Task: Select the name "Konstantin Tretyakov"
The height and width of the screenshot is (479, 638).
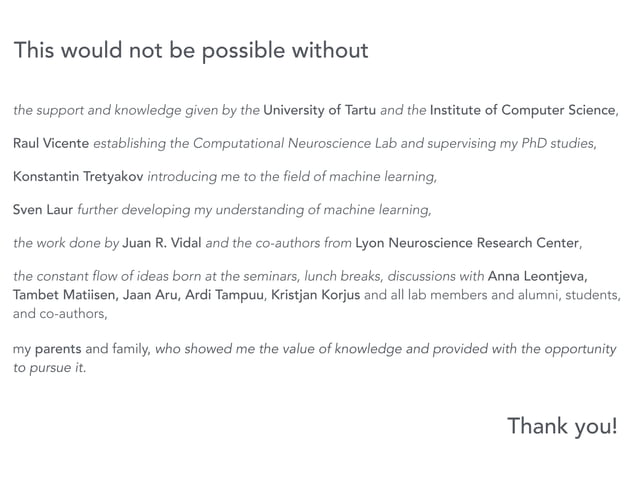Action: (x=78, y=177)
